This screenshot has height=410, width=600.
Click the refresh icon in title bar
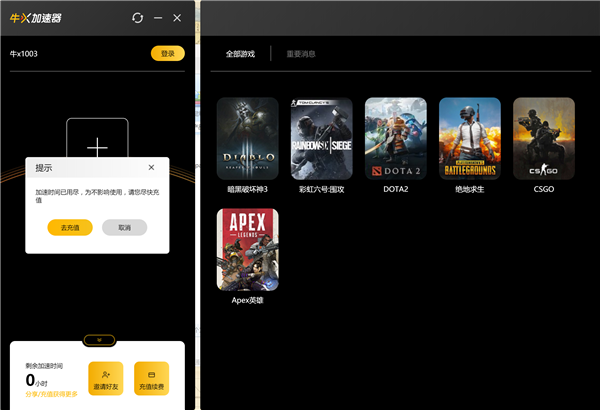pos(137,18)
